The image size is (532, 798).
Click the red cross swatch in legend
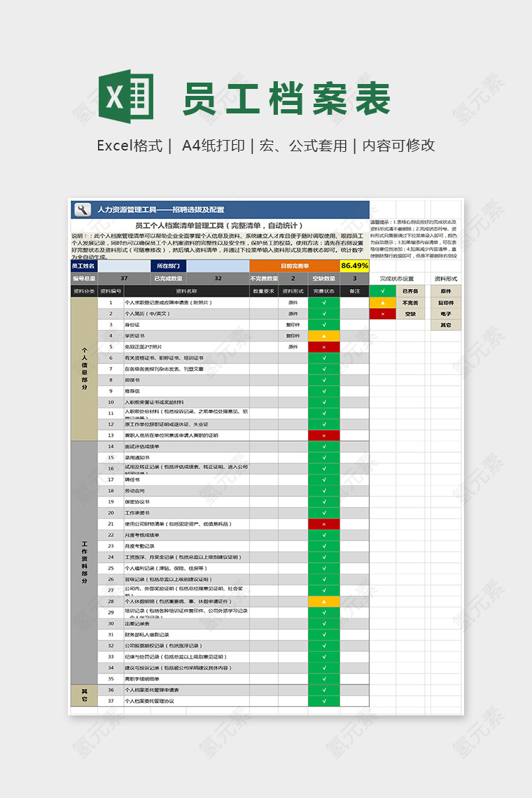tap(383, 314)
